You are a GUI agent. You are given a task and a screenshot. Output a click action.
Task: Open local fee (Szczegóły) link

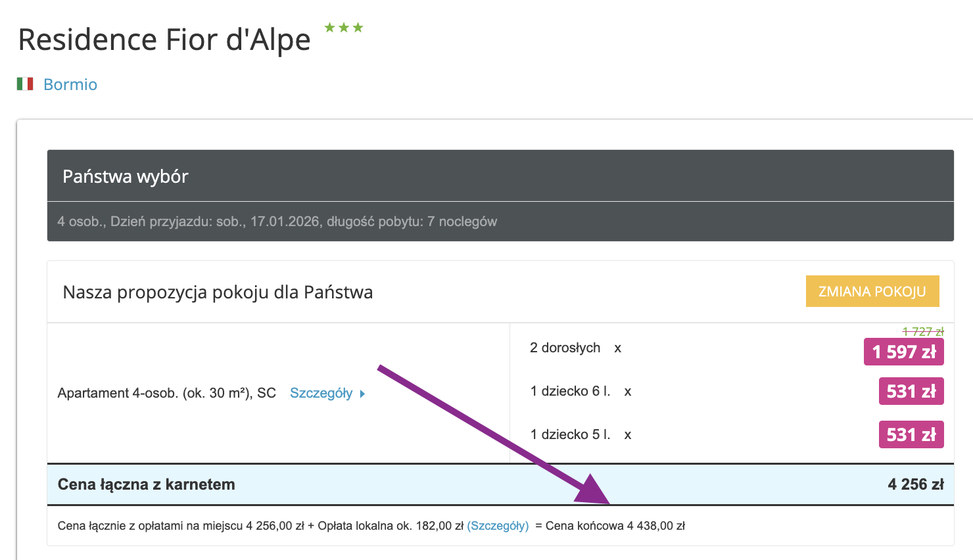click(x=498, y=526)
